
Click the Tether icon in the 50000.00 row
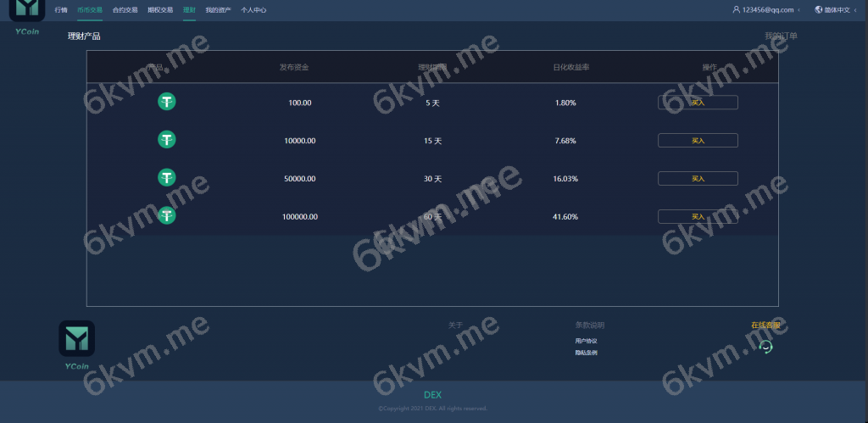click(167, 178)
